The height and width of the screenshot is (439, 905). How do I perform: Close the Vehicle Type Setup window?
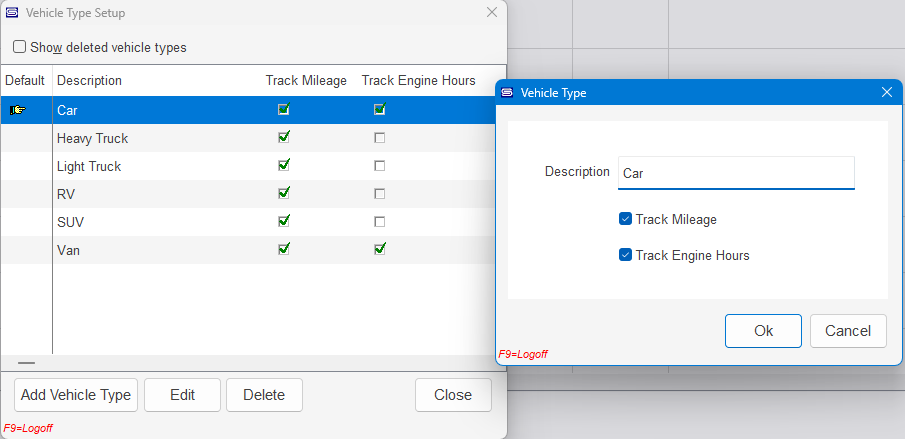(491, 13)
